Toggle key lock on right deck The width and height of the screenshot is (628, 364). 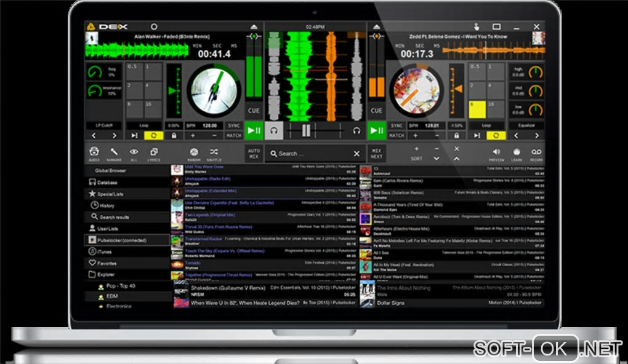457,136
